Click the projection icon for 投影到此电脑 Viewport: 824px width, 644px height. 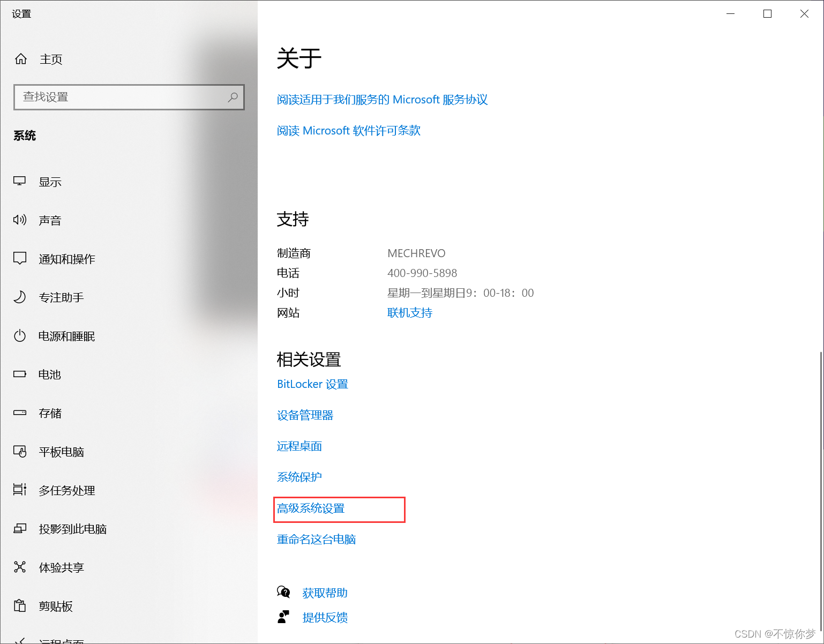[20, 529]
